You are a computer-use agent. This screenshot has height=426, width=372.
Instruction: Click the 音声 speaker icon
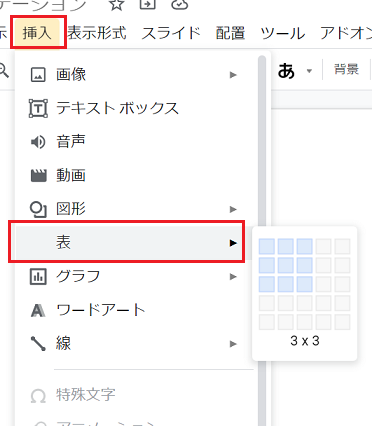38,142
